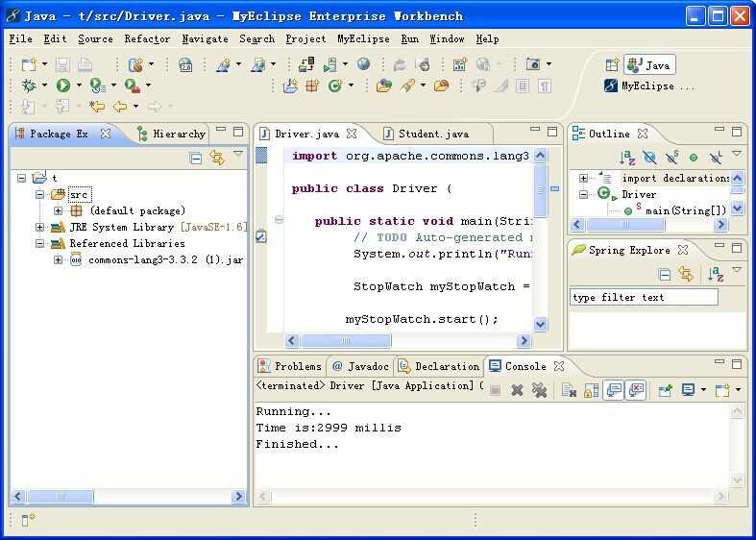Switch to the Javadoc tab
This screenshot has width=756, height=540.
pos(360,366)
